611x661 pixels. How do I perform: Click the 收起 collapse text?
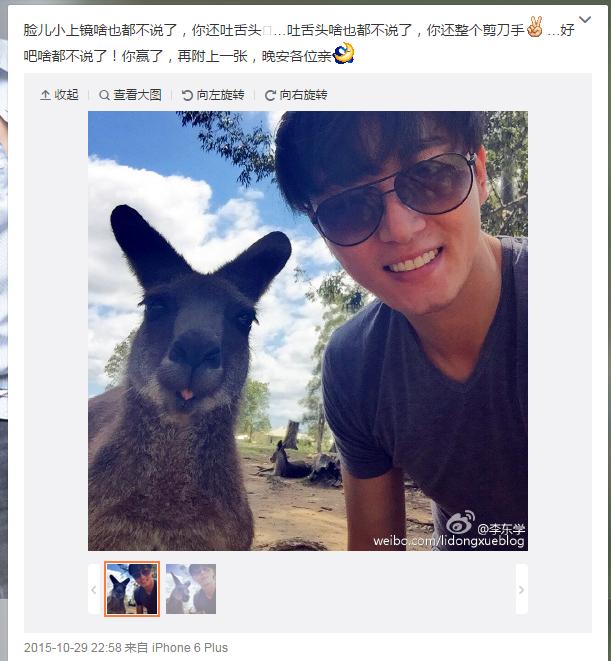click(66, 95)
